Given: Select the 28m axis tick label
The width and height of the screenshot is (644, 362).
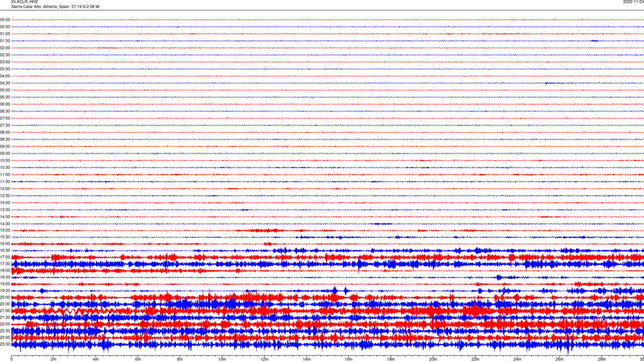Looking at the screenshot, I should 602,359.
